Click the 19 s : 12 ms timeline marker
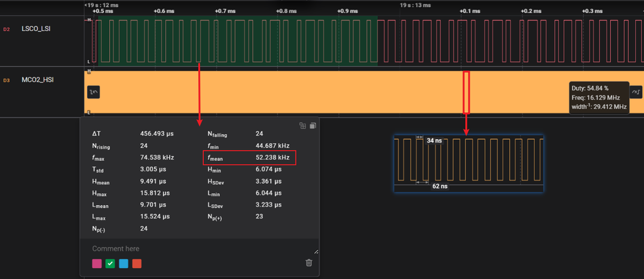The height and width of the screenshot is (279, 644). point(101,5)
